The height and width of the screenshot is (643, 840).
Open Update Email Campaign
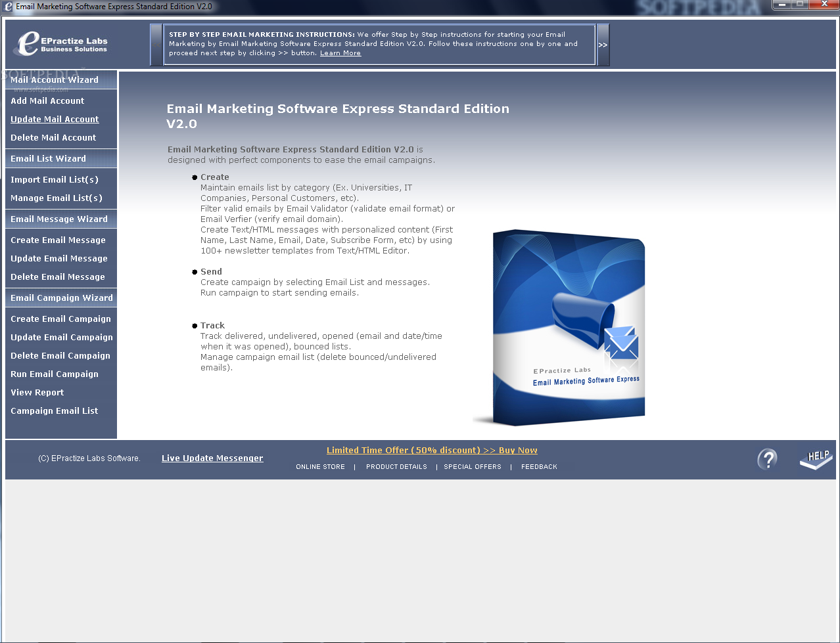pos(62,337)
